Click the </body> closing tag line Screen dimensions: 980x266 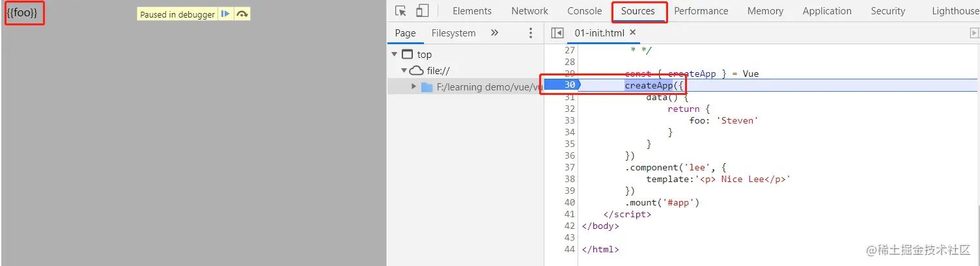click(600, 226)
